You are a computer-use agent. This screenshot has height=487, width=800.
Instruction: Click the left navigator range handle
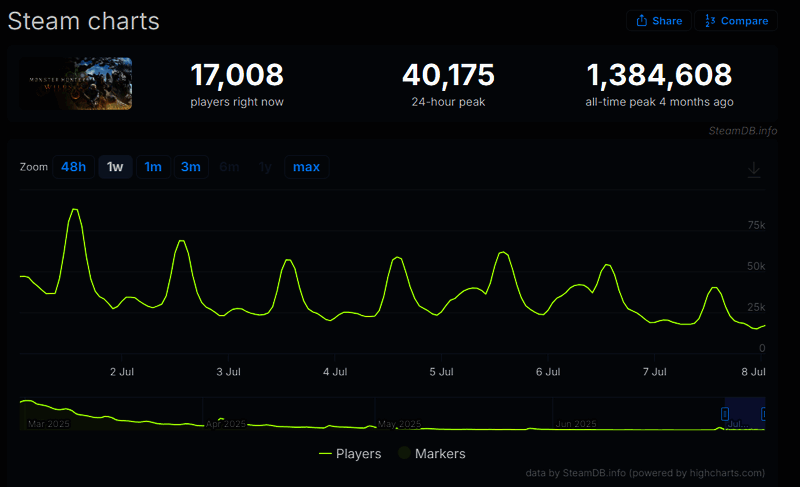coord(725,414)
